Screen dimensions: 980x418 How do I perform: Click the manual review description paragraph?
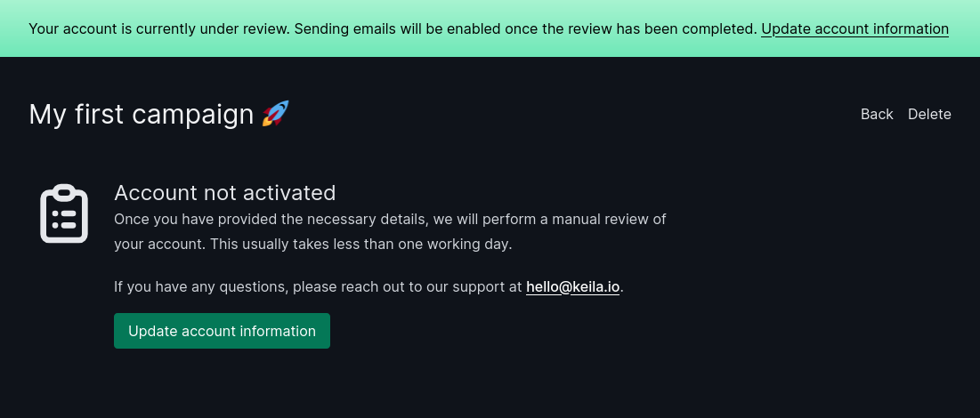(390, 232)
